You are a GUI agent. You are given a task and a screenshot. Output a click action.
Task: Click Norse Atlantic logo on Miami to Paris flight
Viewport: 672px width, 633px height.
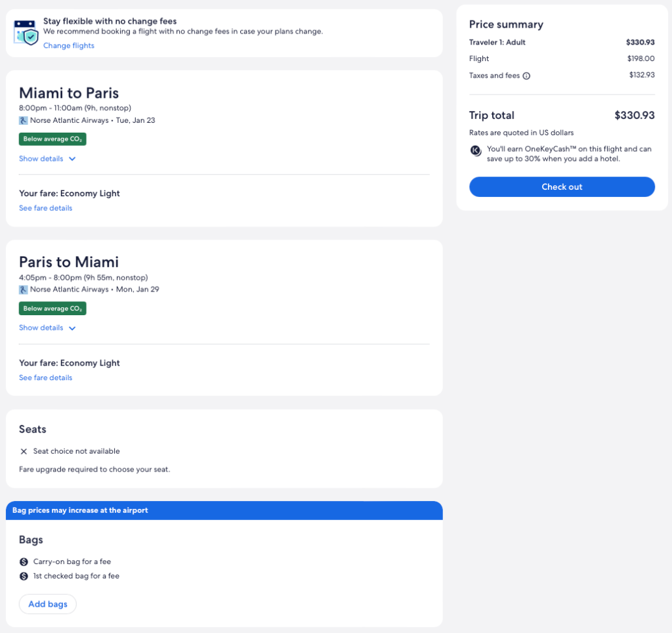click(24, 120)
